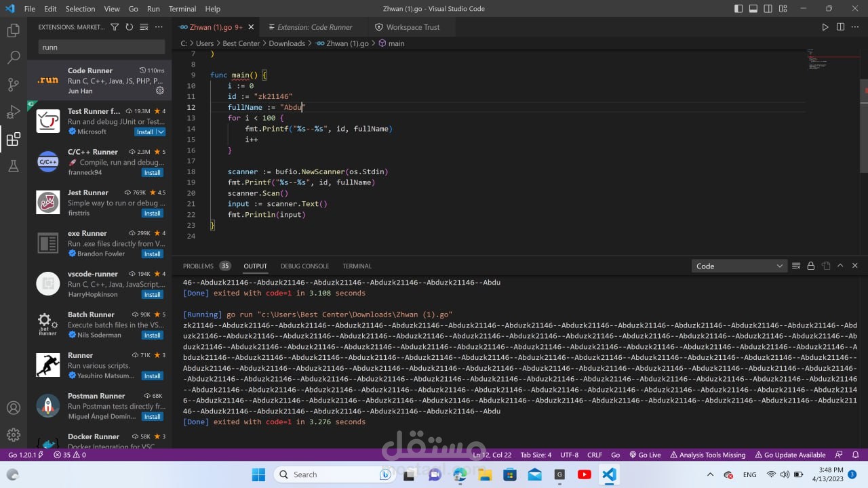Open the Search view in the sidebar
Image resolution: width=868 pixels, height=488 pixels.
point(14,58)
